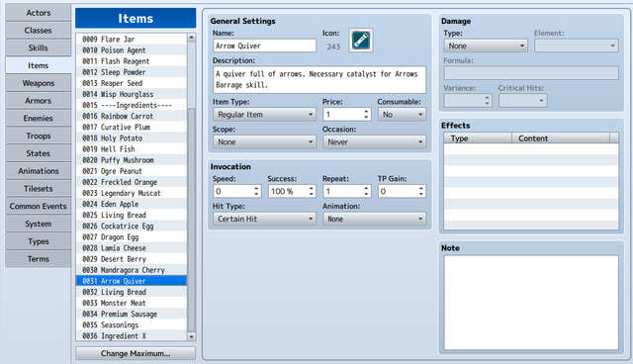The image size is (633, 364).
Task: Switch to the Terms tab
Action: coord(39,259)
